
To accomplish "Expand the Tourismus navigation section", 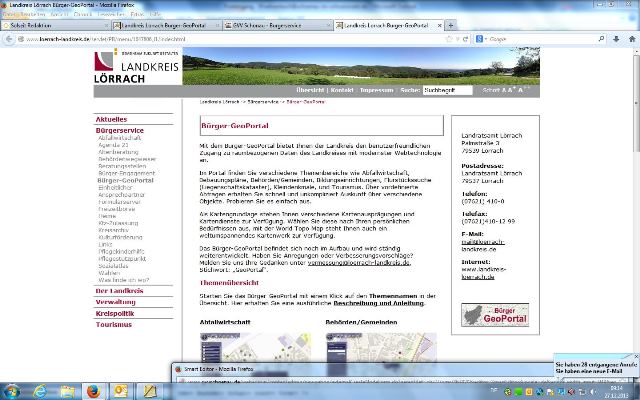I will click(113, 324).
